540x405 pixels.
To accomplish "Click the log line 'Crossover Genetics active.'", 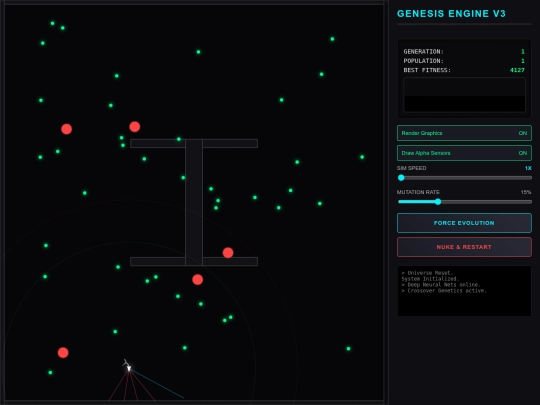I will pos(447,291).
